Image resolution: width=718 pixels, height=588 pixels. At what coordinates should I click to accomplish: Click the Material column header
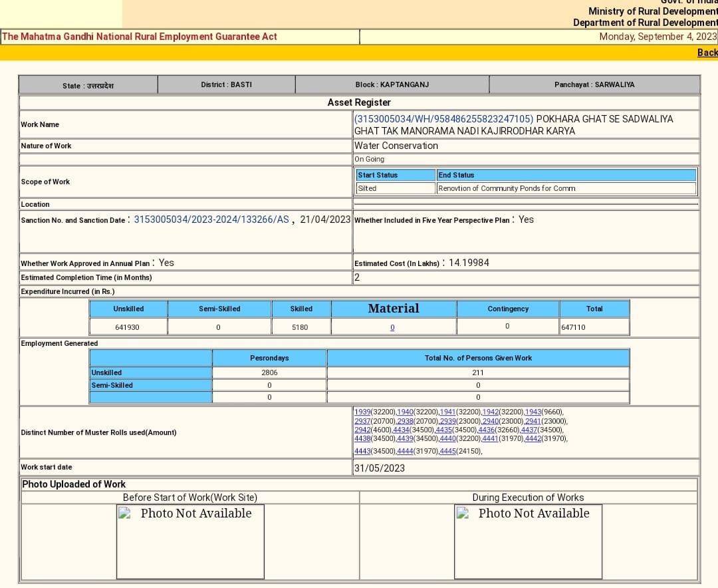coord(394,309)
